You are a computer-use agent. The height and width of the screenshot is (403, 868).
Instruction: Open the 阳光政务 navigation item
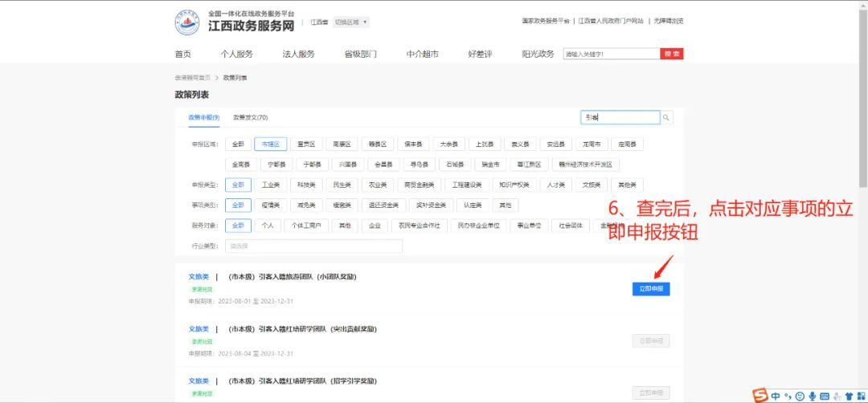pyautogui.click(x=538, y=54)
